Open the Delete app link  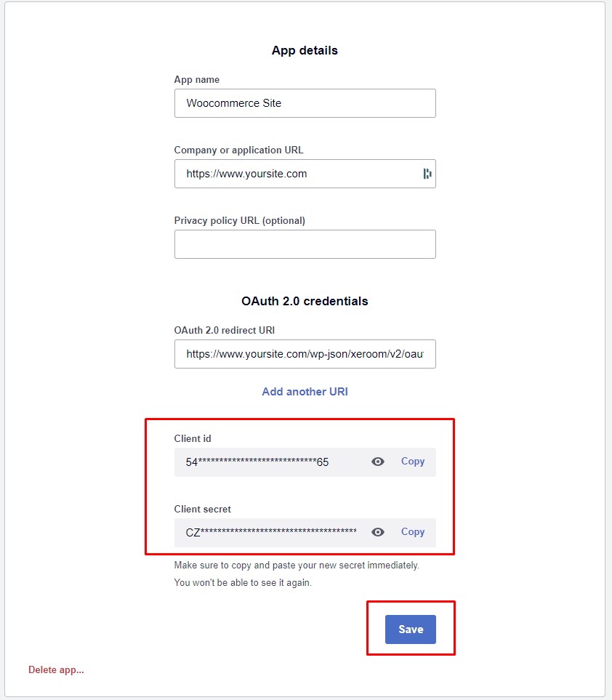pyautogui.click(x=56, y=669)
